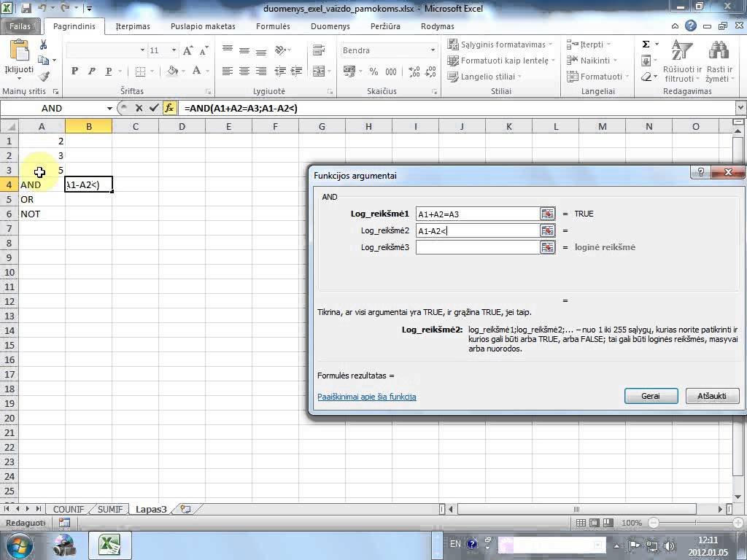Center text horizontally icon
Image resolution: width=747 pixels, height=560 pixels.
(x=244, y=71)
